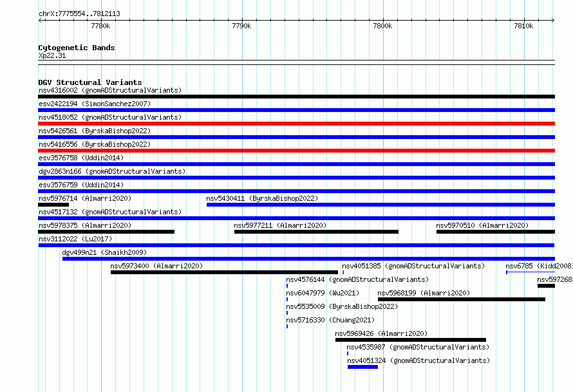Screen dimensions: 573x392
Task: Open nsv5970510 Almarri2020 variant
Action: [482, 225]
